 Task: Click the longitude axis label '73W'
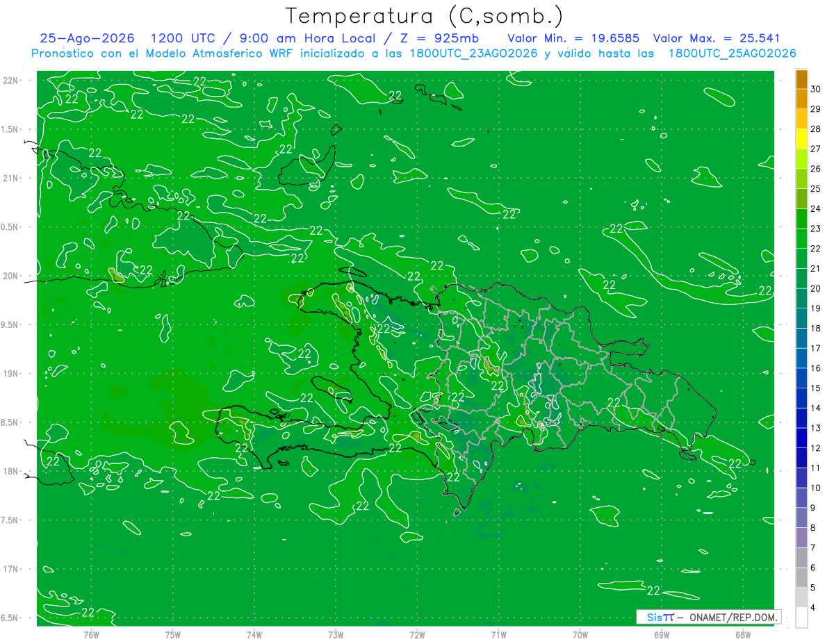[336, 635]
